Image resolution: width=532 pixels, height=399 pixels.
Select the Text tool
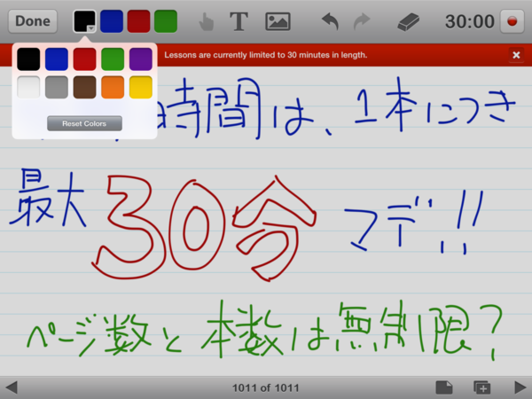(239, 21)
